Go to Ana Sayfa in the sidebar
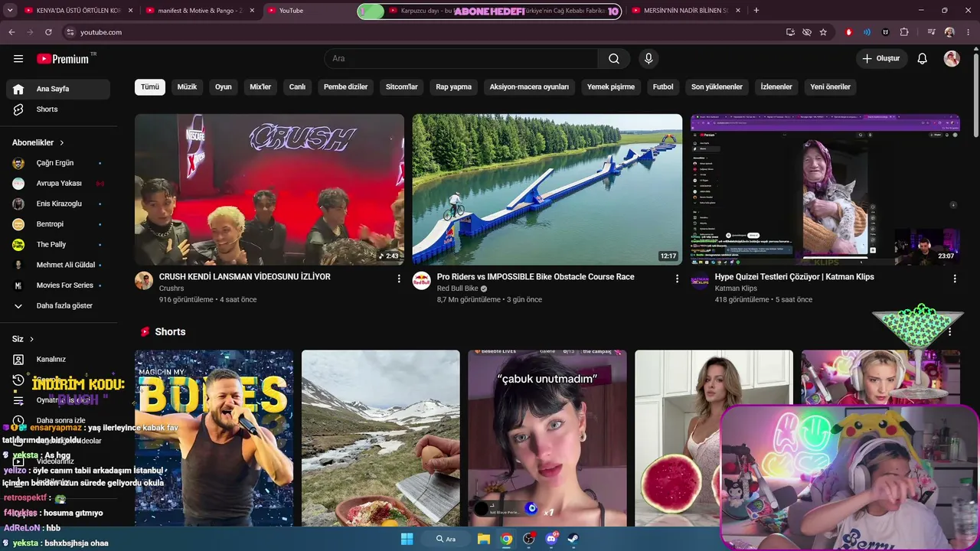The image size is (980, 551). (x=58, y=89)
